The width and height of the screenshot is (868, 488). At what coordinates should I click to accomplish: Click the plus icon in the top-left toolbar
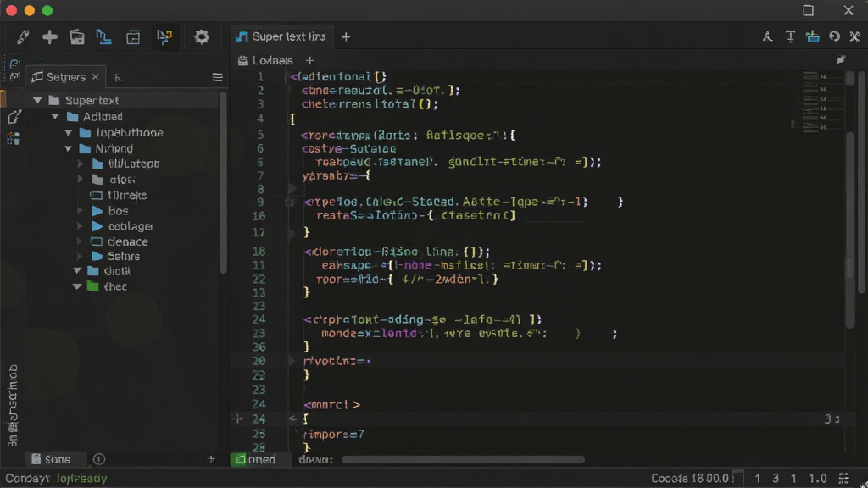tap(50, 37)
